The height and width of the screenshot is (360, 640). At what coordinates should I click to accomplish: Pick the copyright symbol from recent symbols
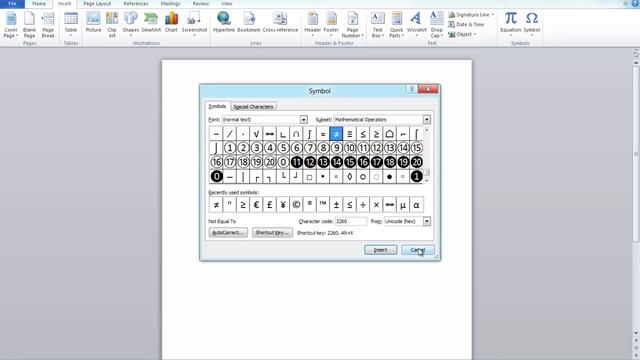click(x=296, y=205)
